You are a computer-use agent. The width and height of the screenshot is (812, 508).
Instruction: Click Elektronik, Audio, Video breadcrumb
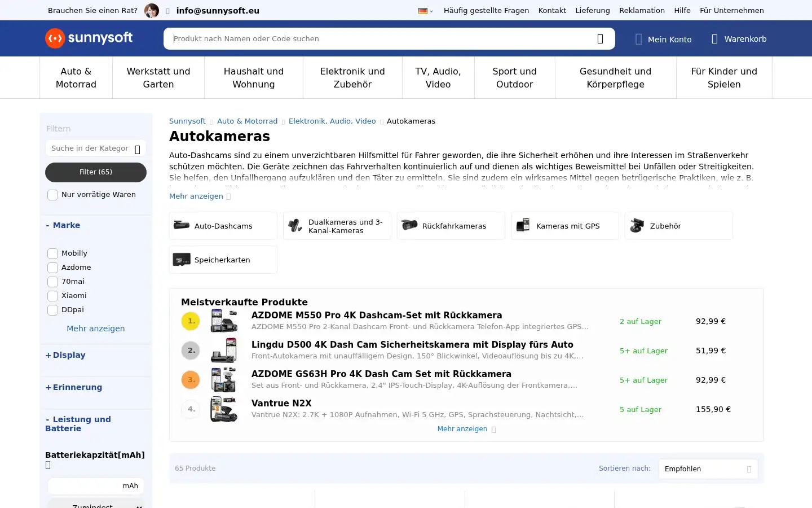(x=332, y=121)
